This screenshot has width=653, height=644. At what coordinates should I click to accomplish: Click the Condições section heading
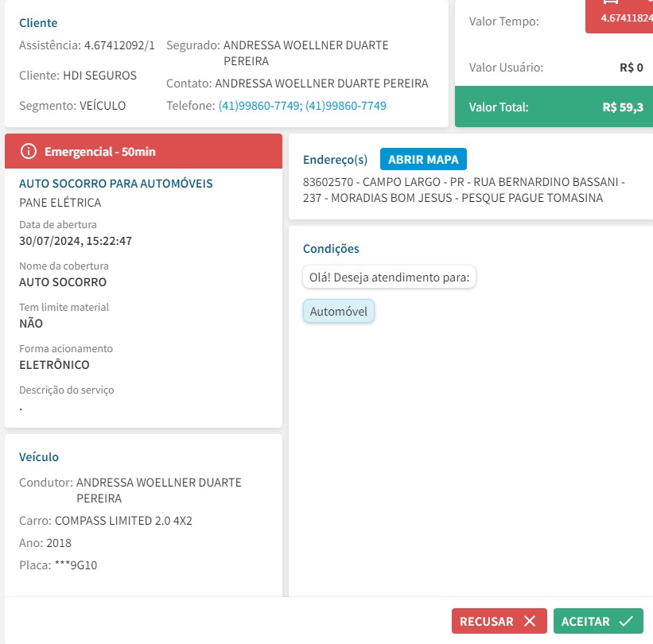point(331,249)
